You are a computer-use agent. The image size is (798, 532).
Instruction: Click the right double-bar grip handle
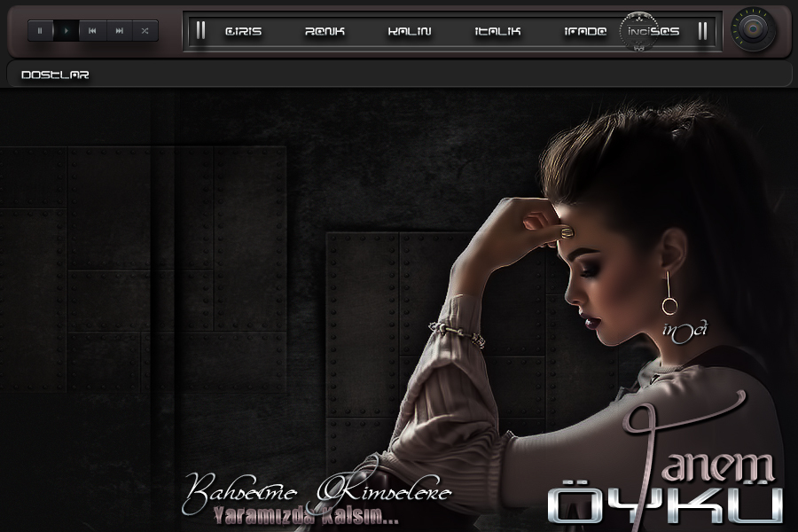[x=702, y=31]
